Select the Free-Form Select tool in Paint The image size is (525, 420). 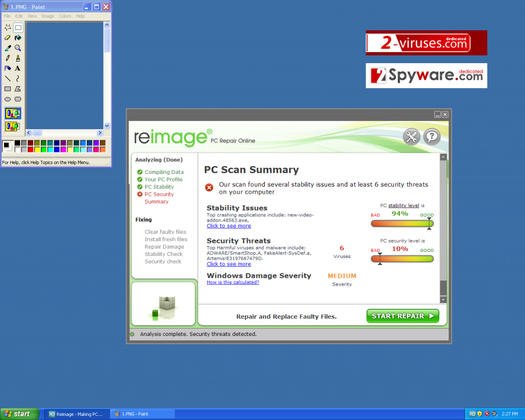[x=8, y=28]
